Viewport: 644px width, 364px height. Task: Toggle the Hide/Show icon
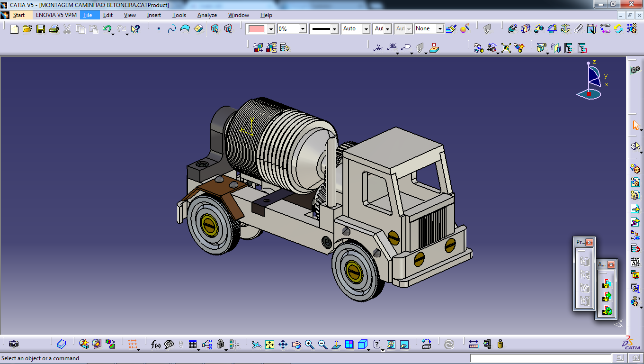391,345
